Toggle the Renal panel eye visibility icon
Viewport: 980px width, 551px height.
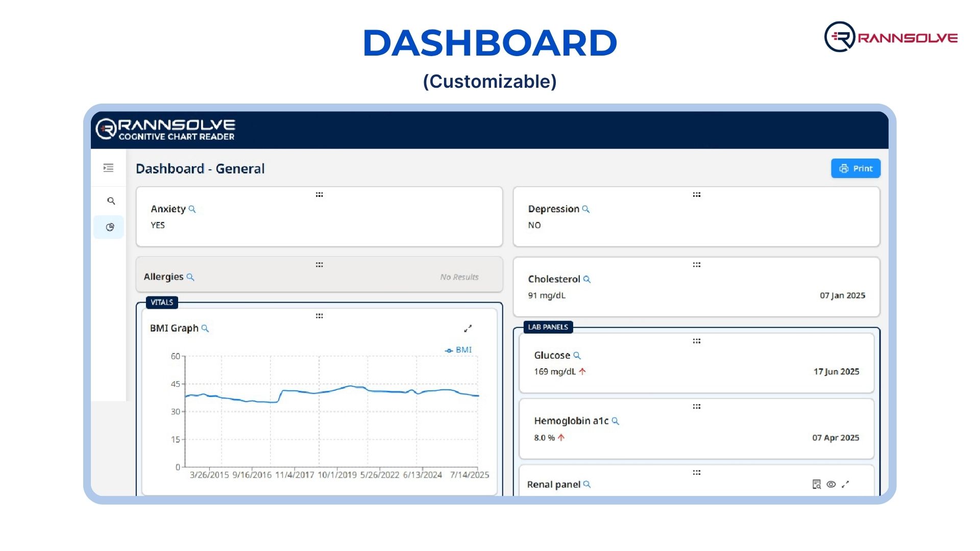[x=831, y=484]
